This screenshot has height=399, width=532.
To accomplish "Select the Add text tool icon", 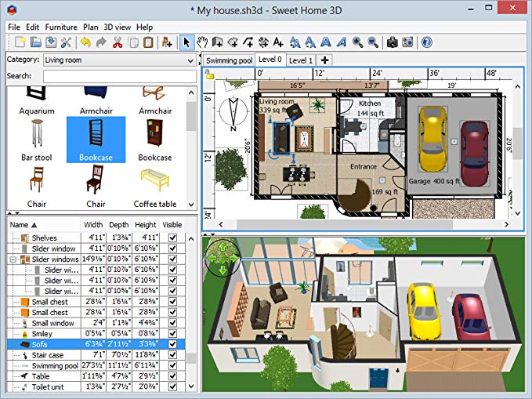I will click(x=278, y=42).
